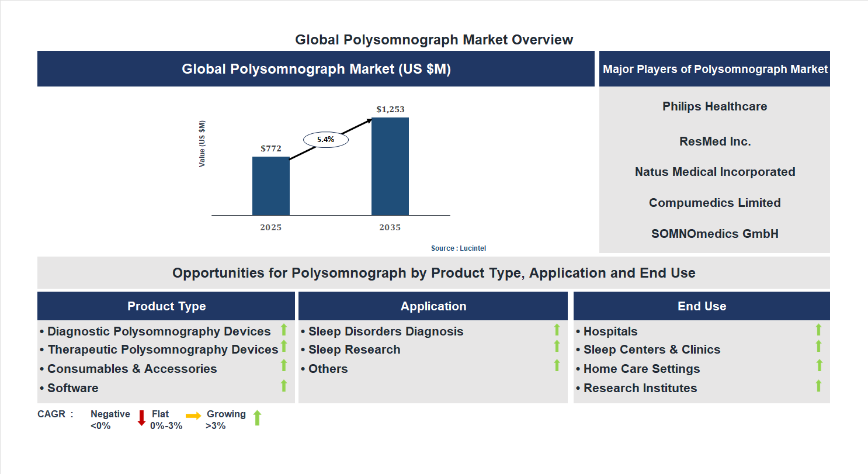Toggle the growth indicator beside Home Care Settings
The width and height of the screenshot is (868, 474).
(x=819, y=366)
